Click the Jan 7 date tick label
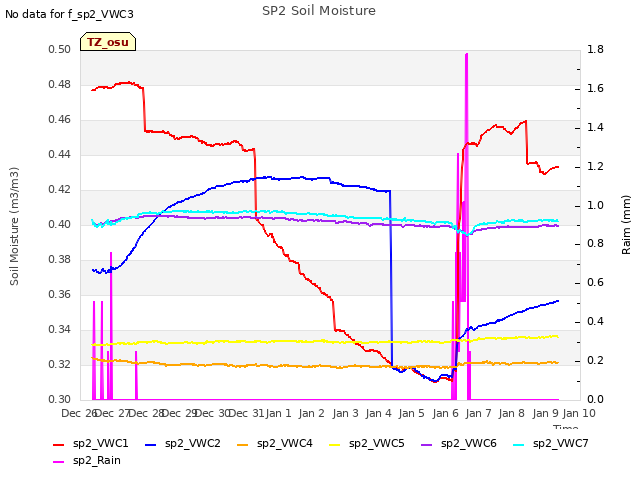Image resolution: width=640 pixels, height=480 pixels. pyautogui.click(x=479, y=414)
